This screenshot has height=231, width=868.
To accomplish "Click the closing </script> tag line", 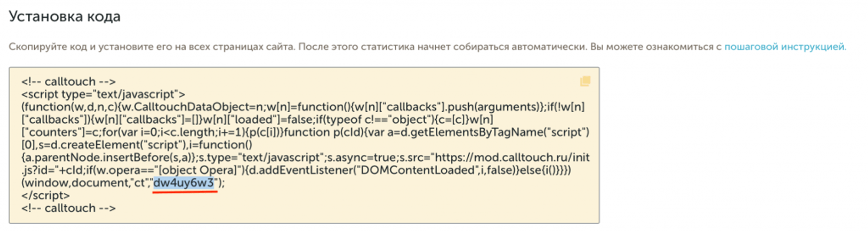I will point(46,195).
